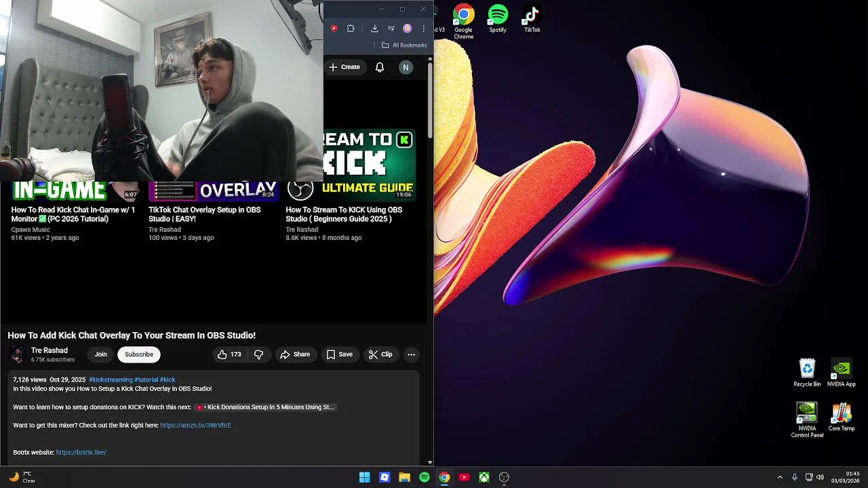This screenshot has height=488, width=868.
Task: Open the Kick Donations Setup video link
Action: (265, 407)
